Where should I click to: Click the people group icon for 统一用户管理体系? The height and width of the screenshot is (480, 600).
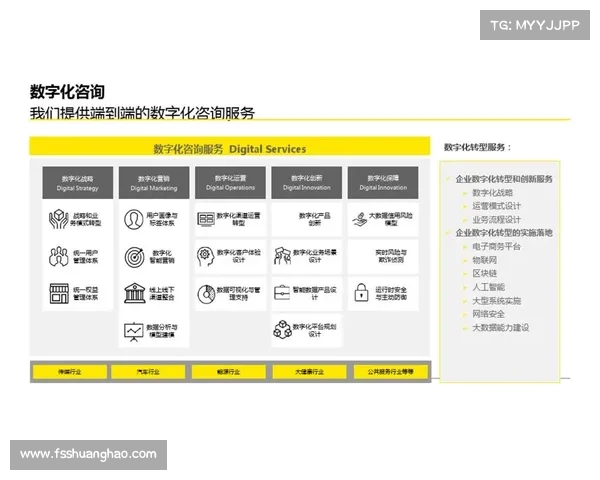click(59, 256)
